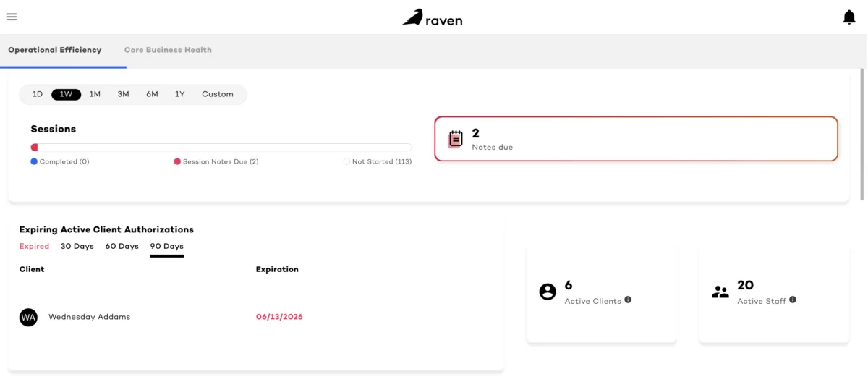Click the Completed (0) legend label
Image resolution: width=868 pixels, height=390 pixels.
(64, 161)
